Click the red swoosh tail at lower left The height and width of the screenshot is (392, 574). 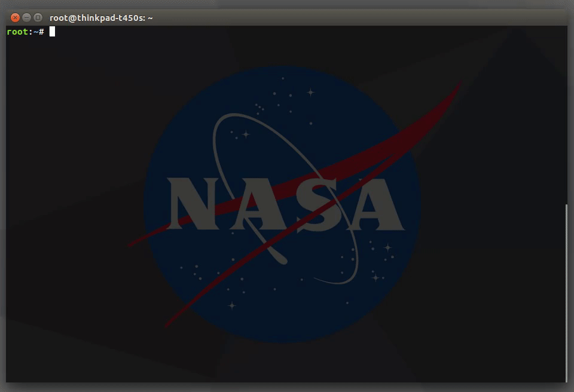point(172,319)
